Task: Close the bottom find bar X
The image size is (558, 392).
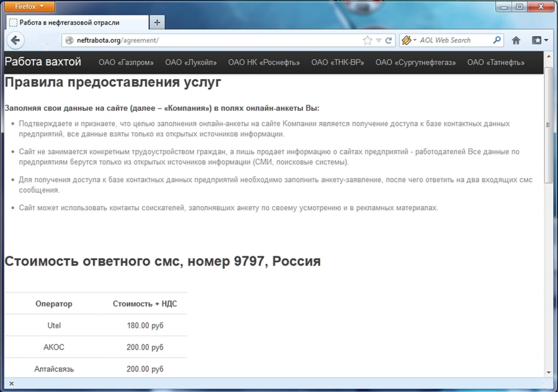Action: [11, 383]
